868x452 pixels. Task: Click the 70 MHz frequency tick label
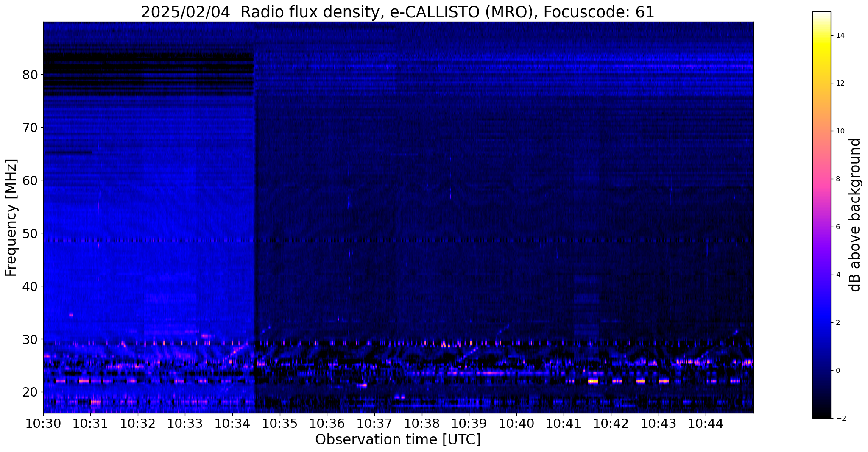click(30, 128)
